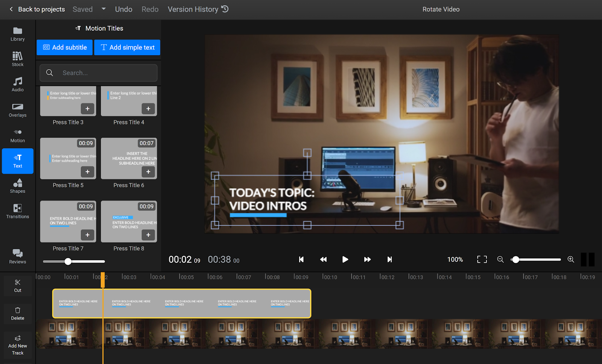Focus the motion titles search field

click(x=99, y=73)
